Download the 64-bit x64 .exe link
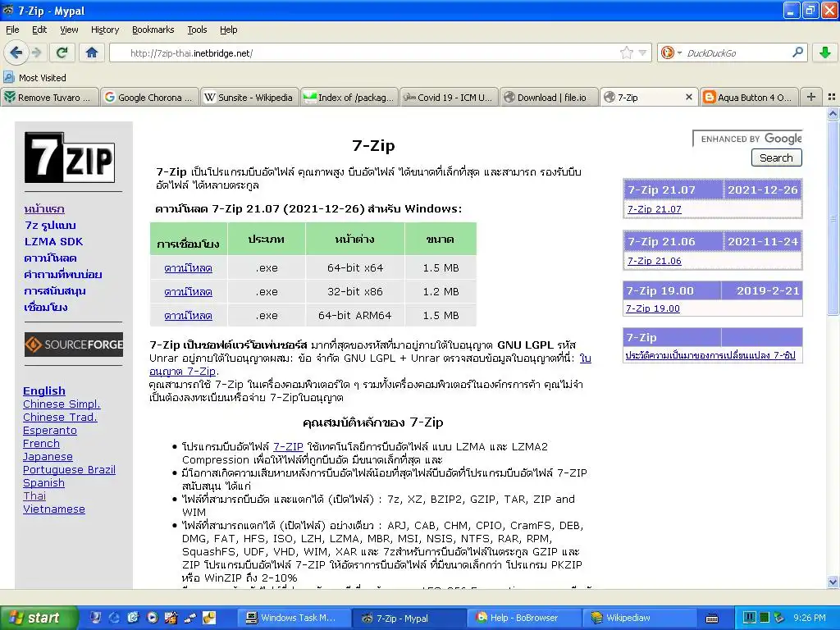Screen dimensions: 840x630 188,268
